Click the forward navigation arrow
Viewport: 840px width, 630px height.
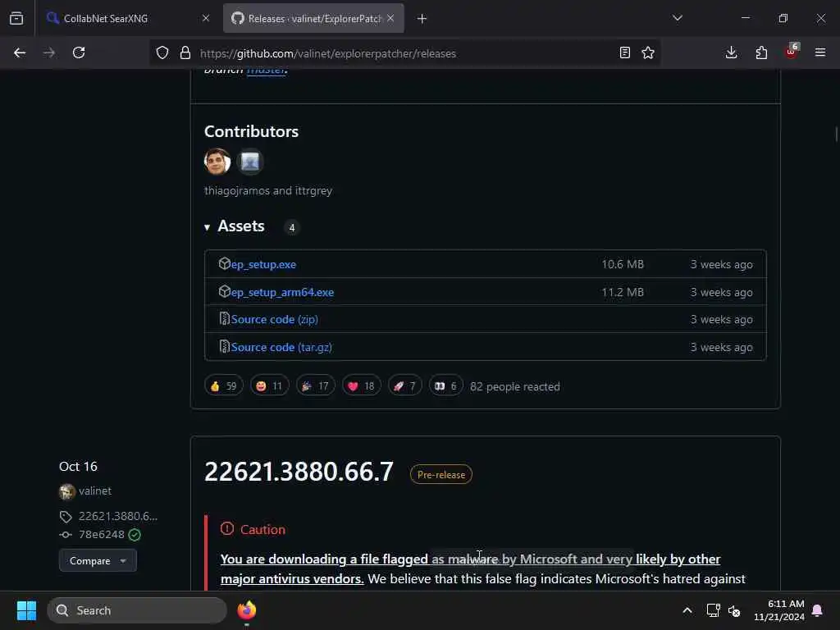coord(49,52)
